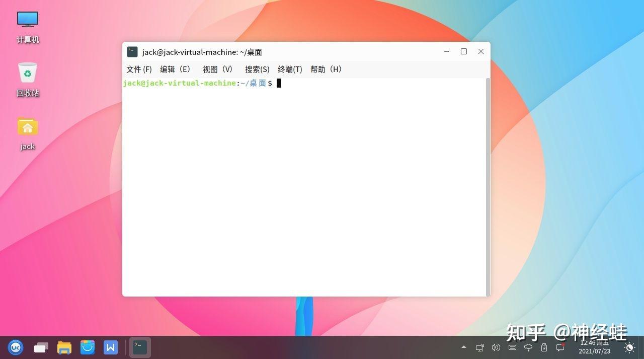Open the jack home folder on the desktop

[27, 130]
